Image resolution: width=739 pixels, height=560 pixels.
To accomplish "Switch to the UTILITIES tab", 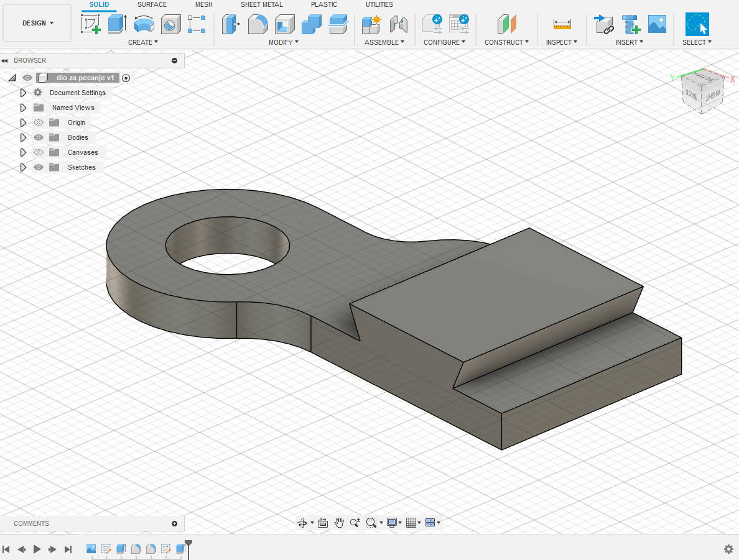I will click(379, 5).
